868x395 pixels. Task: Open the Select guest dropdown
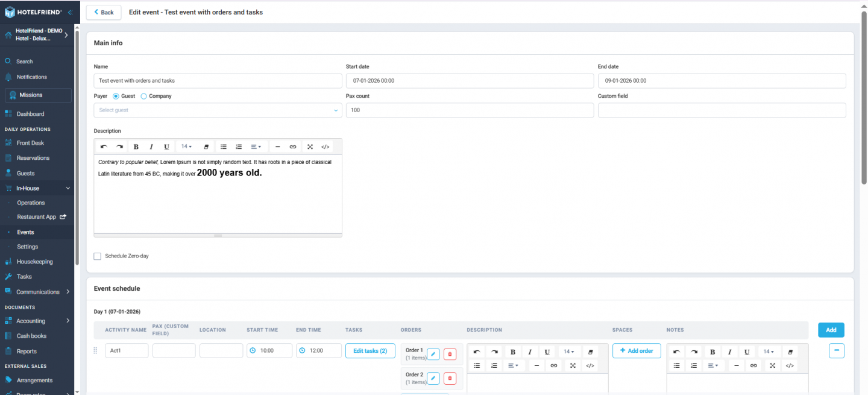coord(218,110)
